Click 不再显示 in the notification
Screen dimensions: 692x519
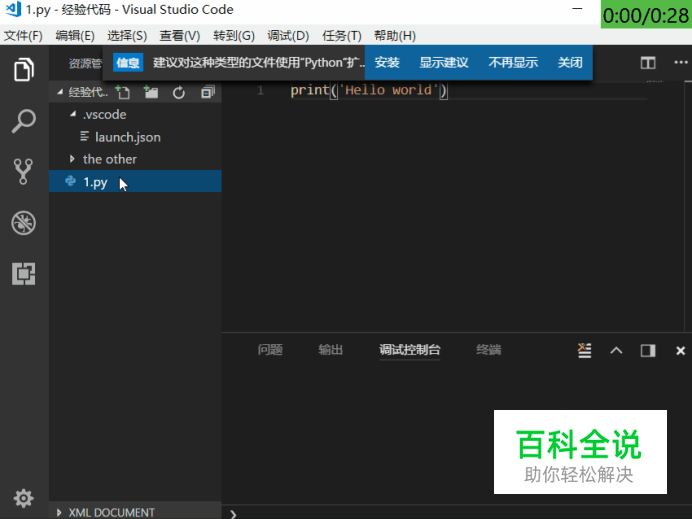(x=513, y=63)
